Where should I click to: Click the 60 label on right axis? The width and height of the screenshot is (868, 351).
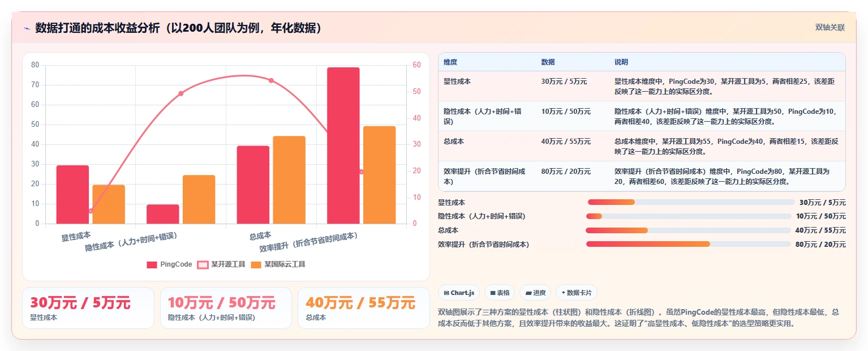416,65
